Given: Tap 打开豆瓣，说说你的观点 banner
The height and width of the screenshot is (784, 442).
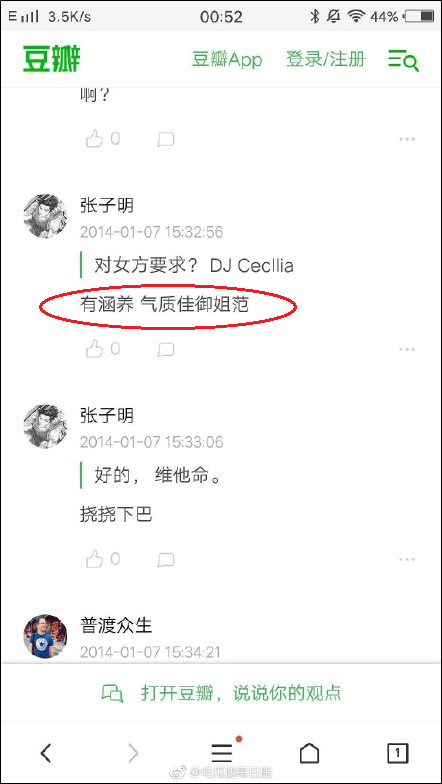Looking at the screenshot, I should click(x=221, y=693).
